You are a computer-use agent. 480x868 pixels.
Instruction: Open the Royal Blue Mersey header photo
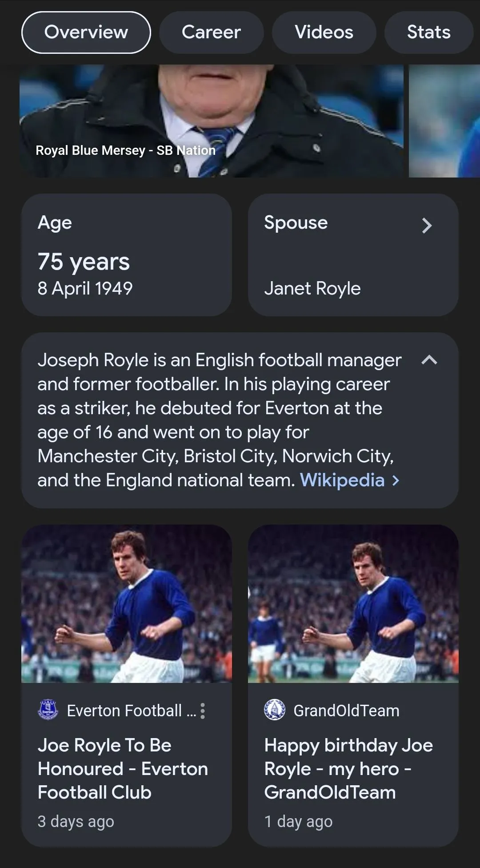point(211,120)
